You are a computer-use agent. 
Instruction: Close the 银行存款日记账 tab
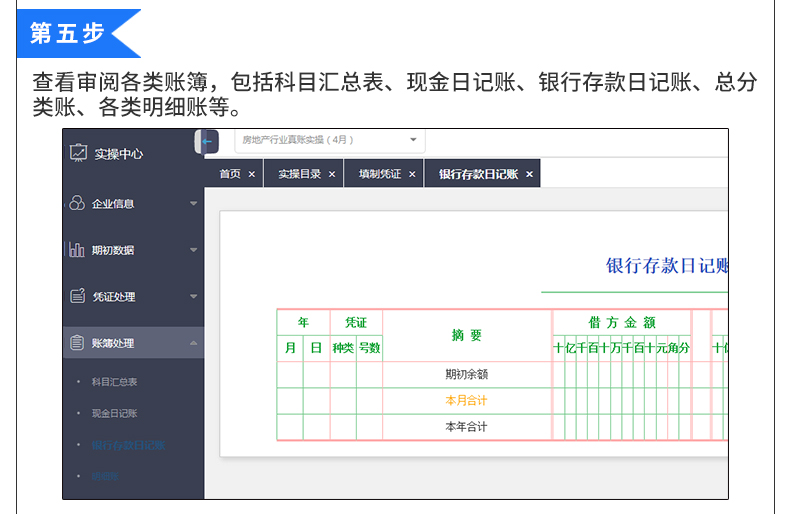coord(529,174)
